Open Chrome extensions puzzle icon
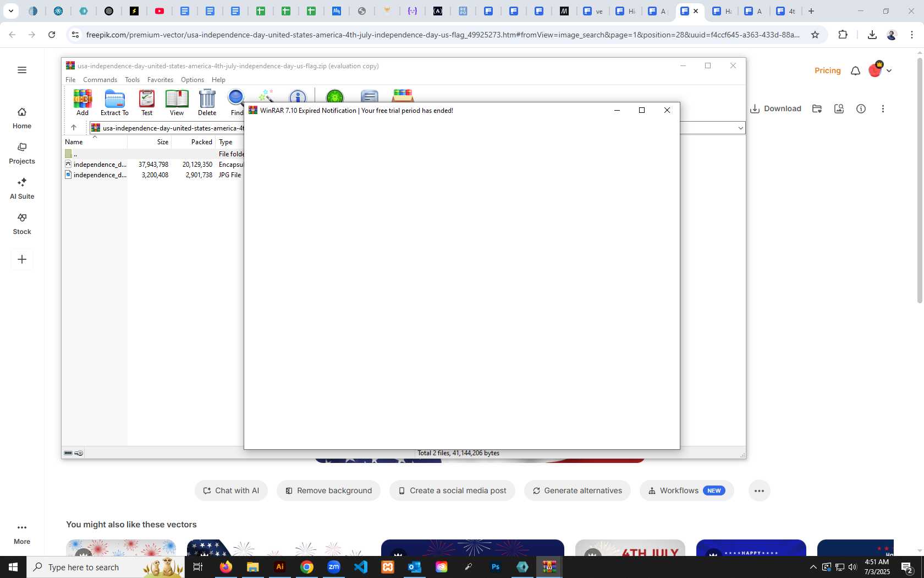The image size is (924, 578). coord(843,35)
